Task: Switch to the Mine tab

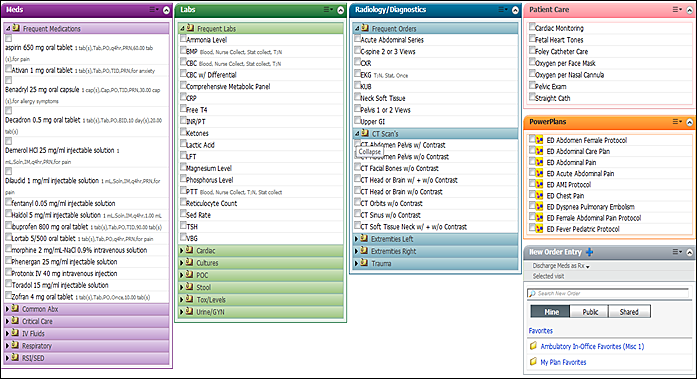Action: (x=551, y=311)
